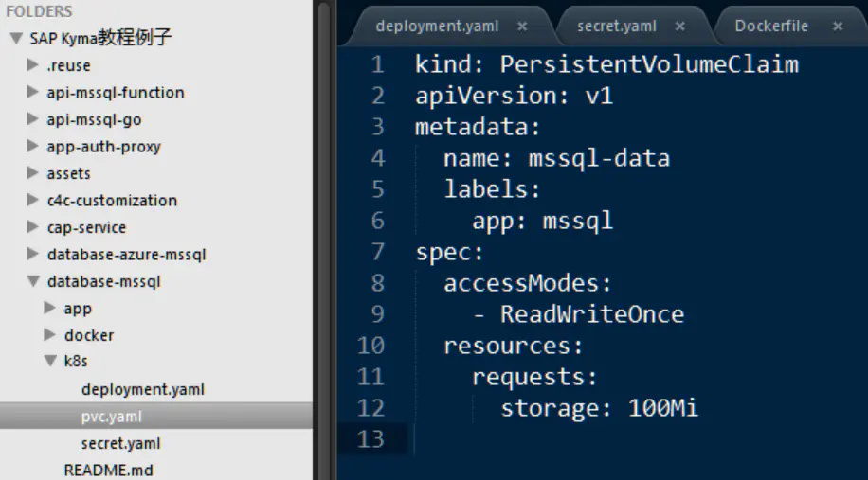Click the sidebar vertical scrollbar
This screenshot has height=480, width=868.
pos(324,240)
